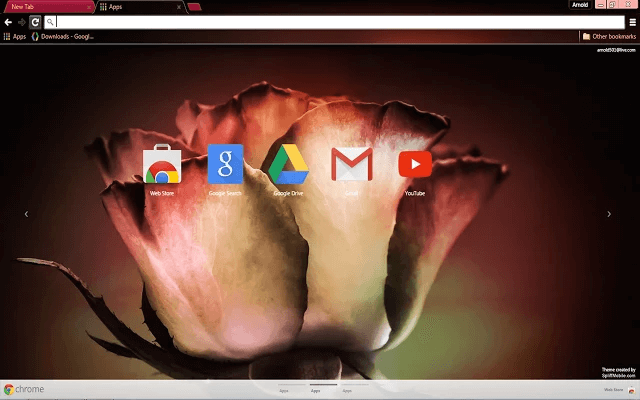Open the Google Drive app
Screen dimensions: 640x400
(288, 166)
